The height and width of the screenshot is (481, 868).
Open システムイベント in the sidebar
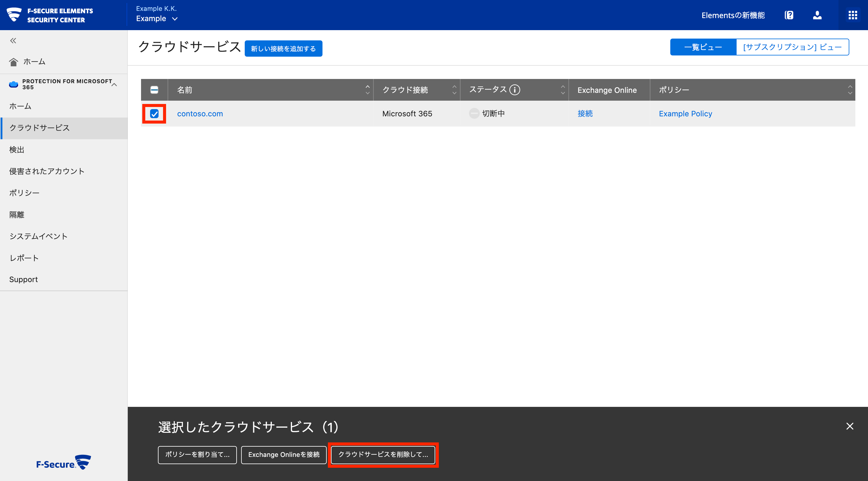click(64, 237)
